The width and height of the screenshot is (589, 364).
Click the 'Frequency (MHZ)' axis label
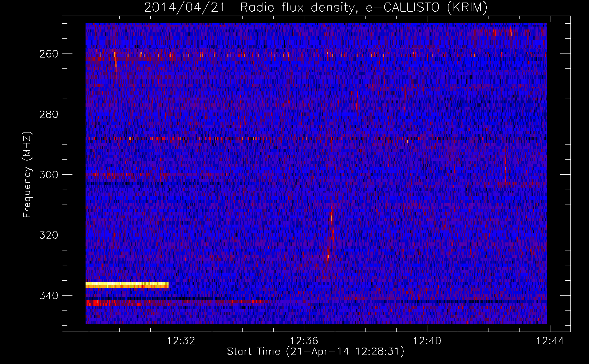pos(27,174)
